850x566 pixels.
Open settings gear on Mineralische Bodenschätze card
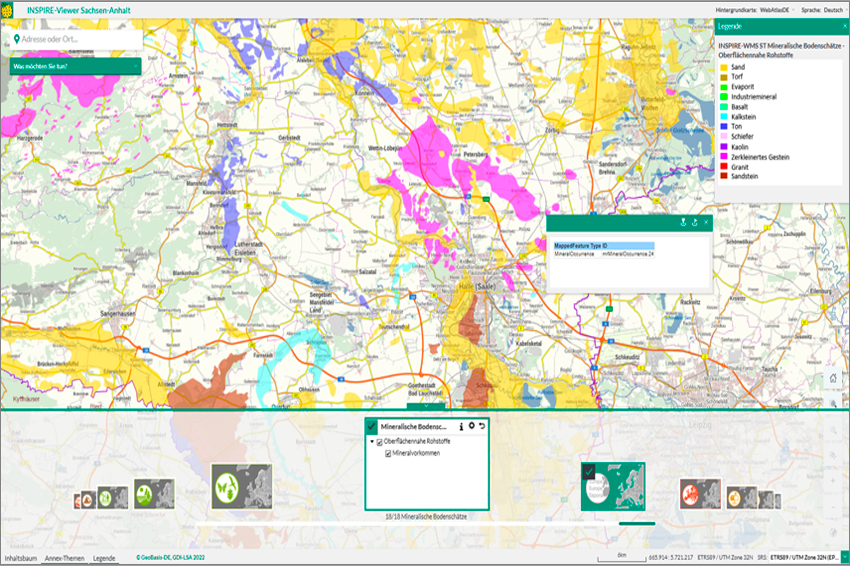coord(472,427)
